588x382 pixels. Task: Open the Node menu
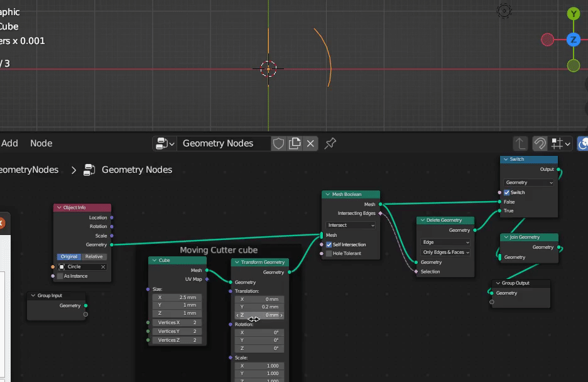(41, 143)
